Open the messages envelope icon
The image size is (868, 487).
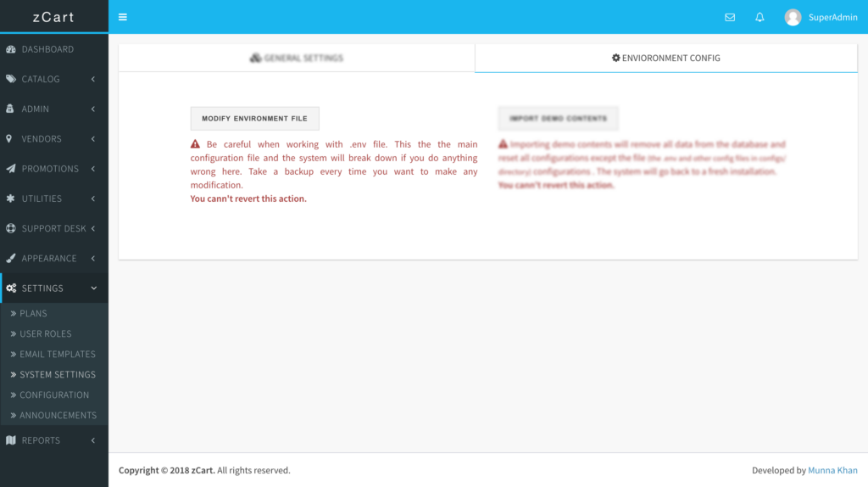pos(730,17)
